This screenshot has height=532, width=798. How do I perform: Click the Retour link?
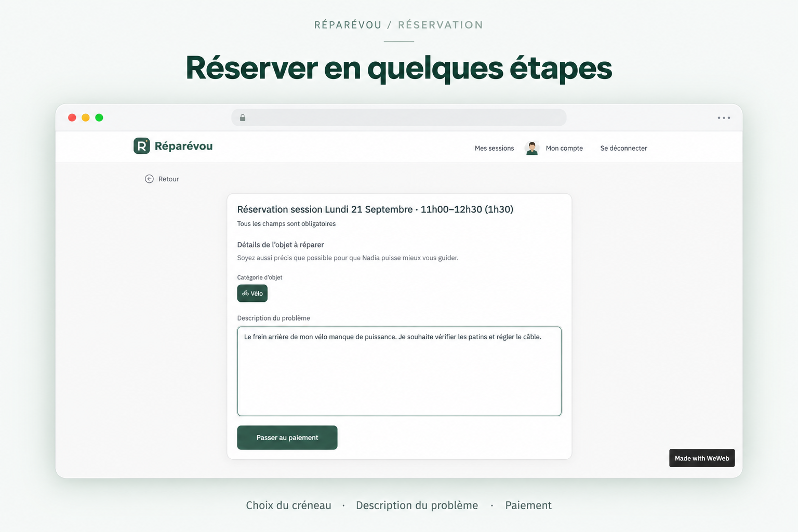(x=168, y=179)
